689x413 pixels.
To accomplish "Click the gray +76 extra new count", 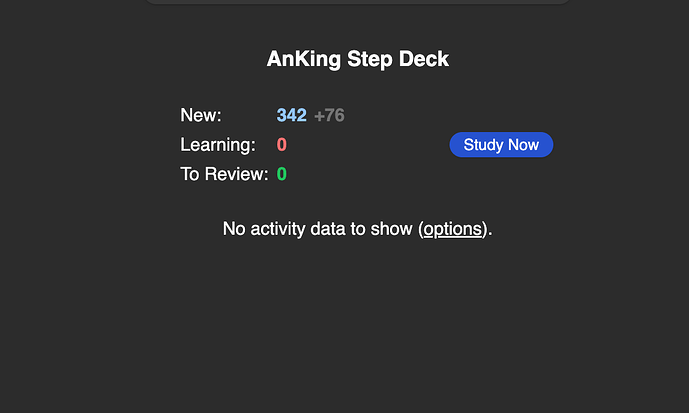I will click(x=329, y=116).
